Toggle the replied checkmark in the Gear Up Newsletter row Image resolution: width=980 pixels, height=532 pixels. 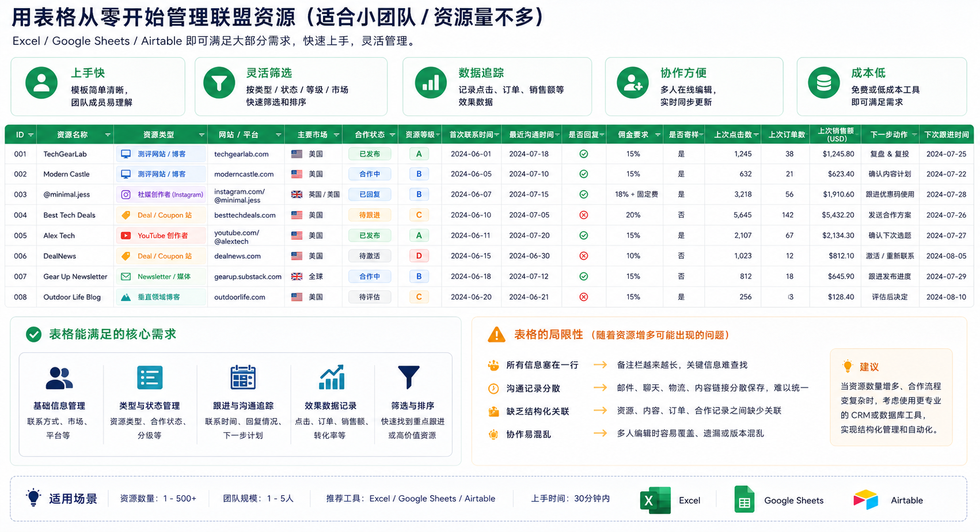583,276
